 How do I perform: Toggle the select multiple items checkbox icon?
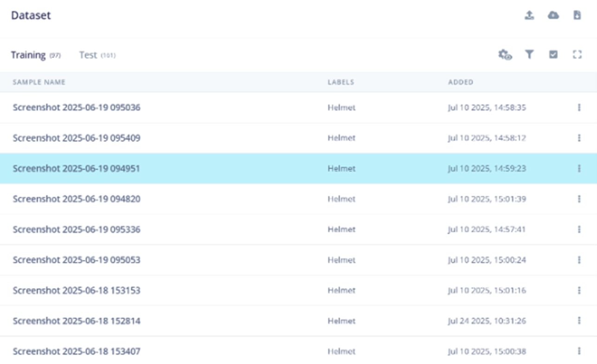click(553, 55)
